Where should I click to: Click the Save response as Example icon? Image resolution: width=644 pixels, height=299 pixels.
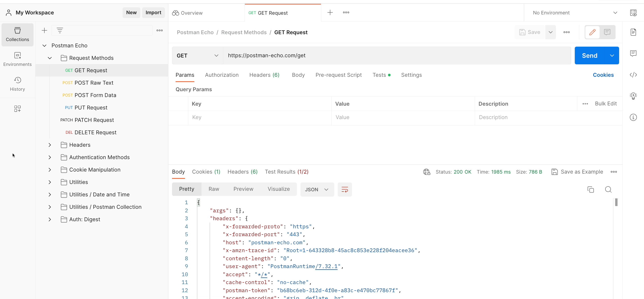(555, 172)
